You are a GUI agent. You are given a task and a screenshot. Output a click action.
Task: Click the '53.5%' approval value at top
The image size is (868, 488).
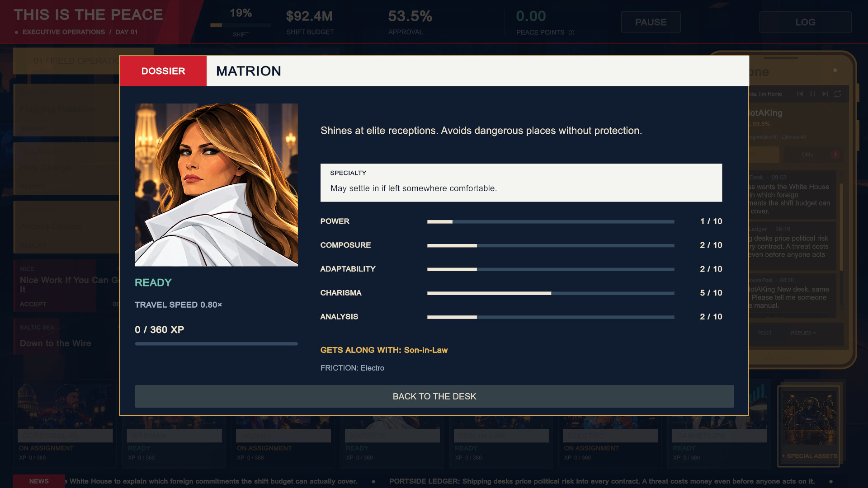click(x=410, y=16)
